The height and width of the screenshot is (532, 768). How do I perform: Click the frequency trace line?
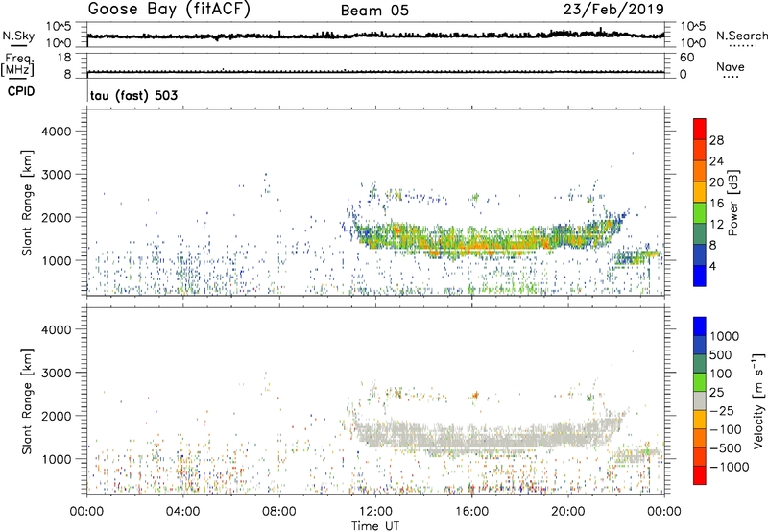375,72
